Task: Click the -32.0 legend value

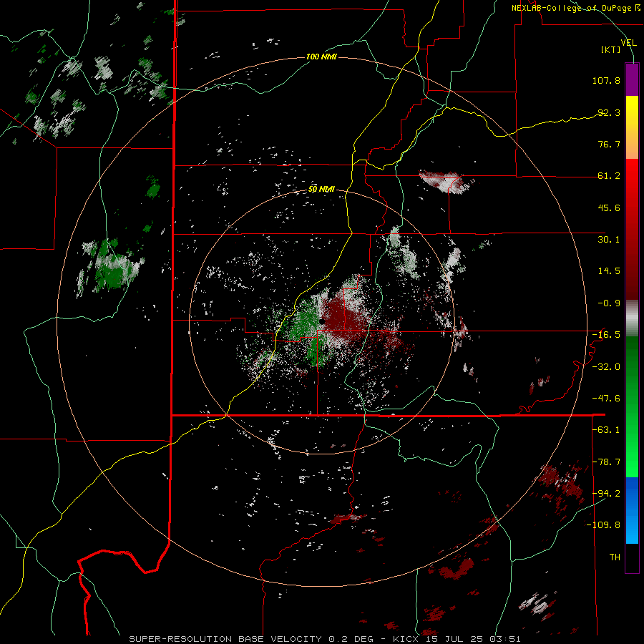Action: [606, 367]
